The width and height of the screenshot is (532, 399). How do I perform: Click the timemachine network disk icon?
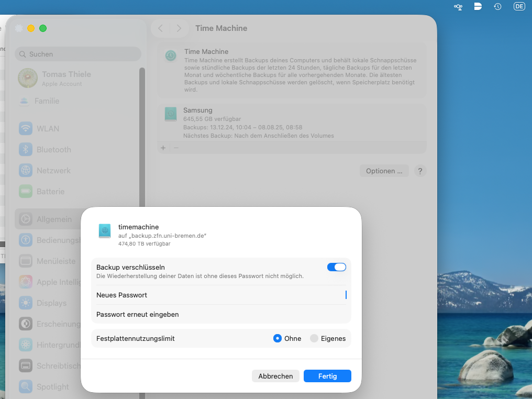pos(105,231)
